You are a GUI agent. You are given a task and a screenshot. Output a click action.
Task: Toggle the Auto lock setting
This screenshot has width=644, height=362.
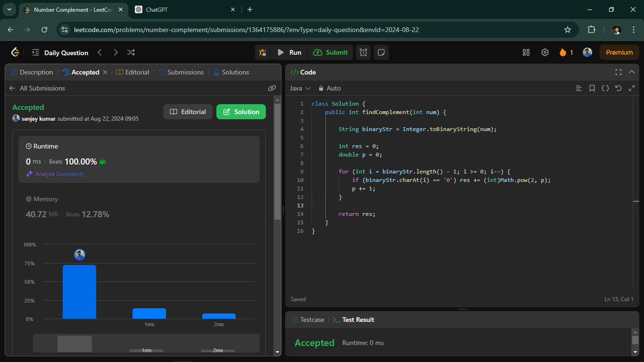[x=330, y=88]
